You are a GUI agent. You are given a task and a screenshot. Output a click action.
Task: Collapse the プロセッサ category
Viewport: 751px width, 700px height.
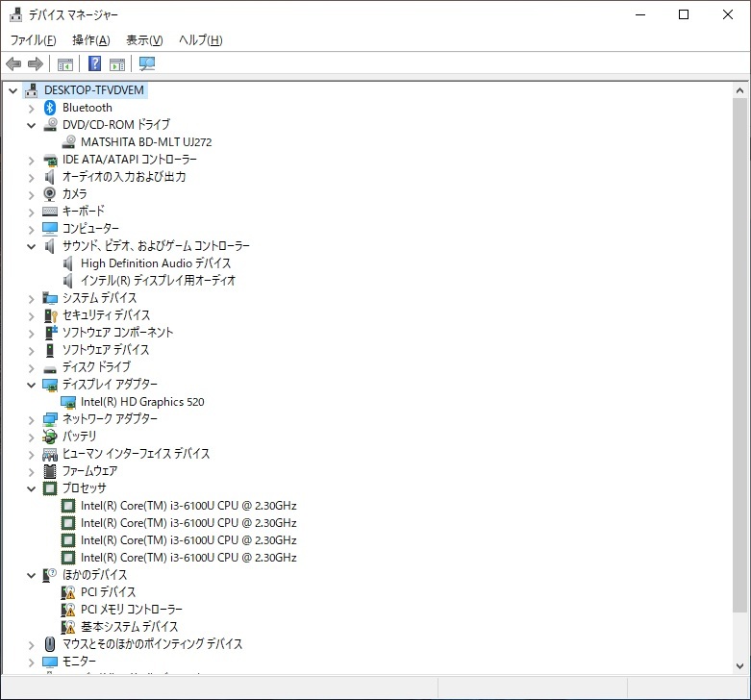pos(31,488)
